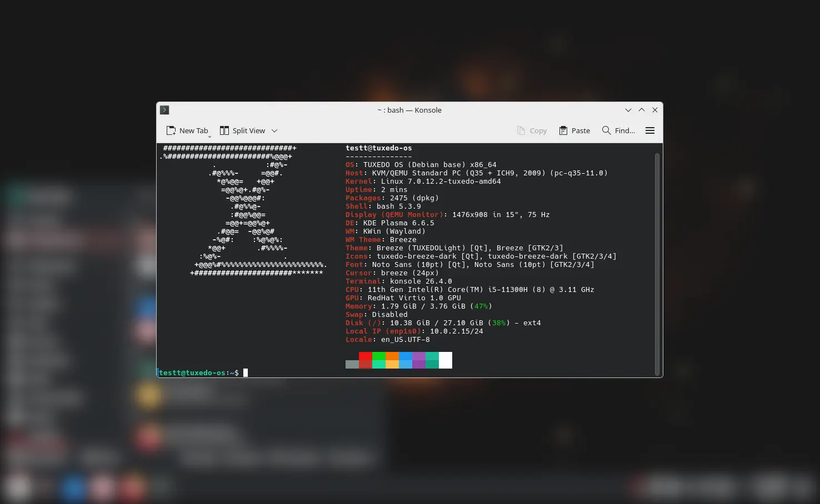Click the Konsole terminal icon in title bar
The height and width of the screenshot is (504, 820).
point(164,110)
